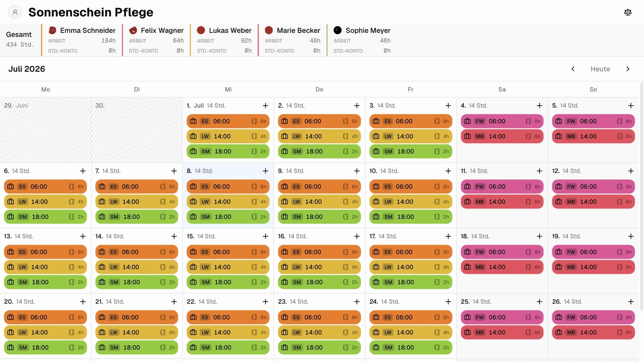Open MB 14:00 shift on day 26
The width and height of the screenshot is (644, 362).
click(593, 332)
